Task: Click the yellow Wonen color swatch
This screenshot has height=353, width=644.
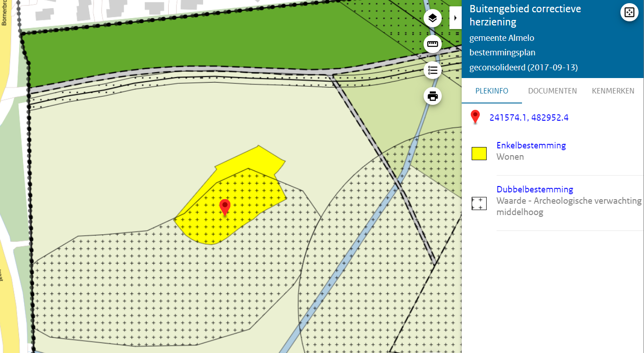Action: (479, 153)
